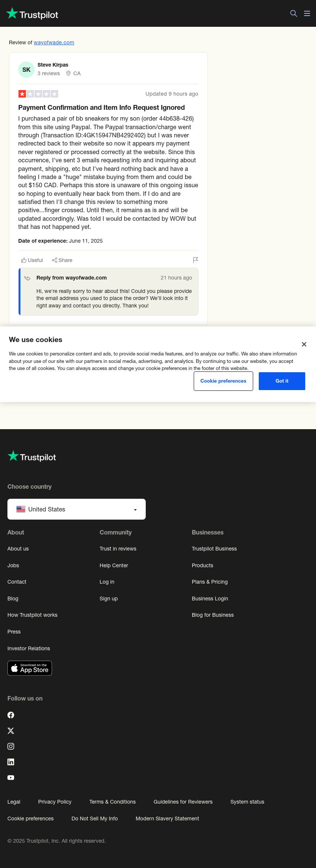Share this review
Screen dimensions: 316x868
click(62, 260)
